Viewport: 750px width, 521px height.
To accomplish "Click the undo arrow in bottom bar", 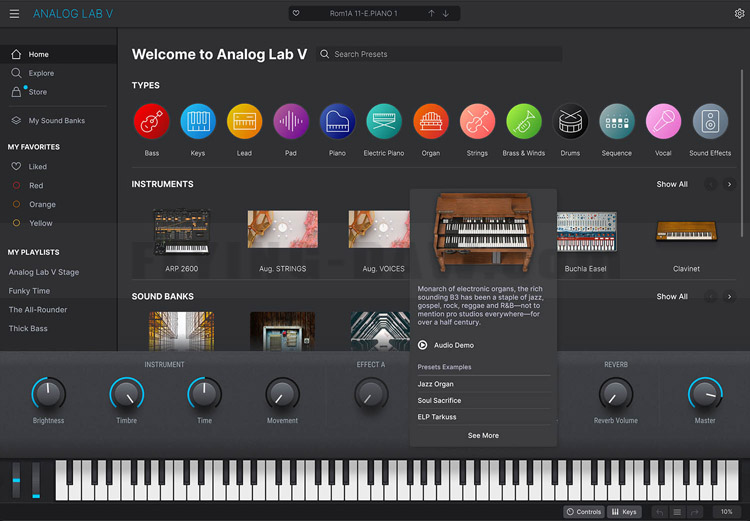I will [x=660, y=512].
